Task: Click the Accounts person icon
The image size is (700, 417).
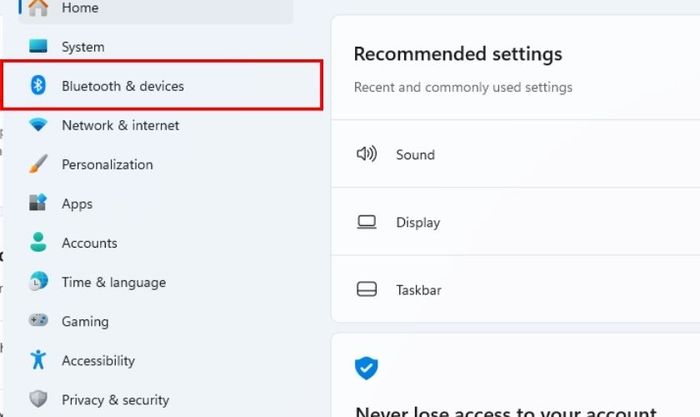Action: (38, 243)
